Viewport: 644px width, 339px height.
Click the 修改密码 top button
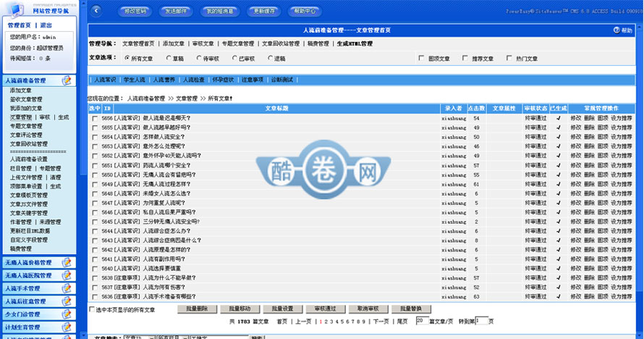(135, 11)
